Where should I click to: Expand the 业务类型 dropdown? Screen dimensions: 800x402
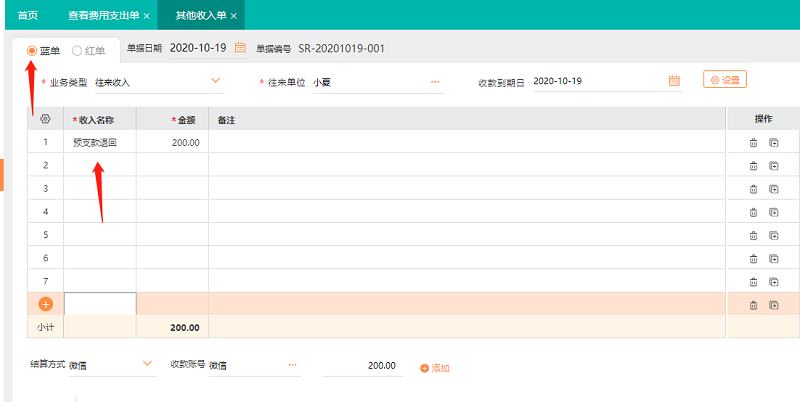215,80
